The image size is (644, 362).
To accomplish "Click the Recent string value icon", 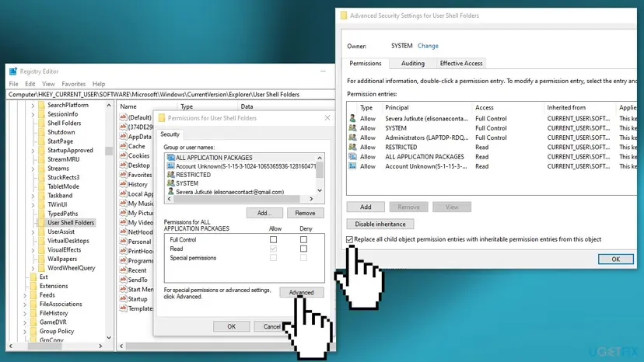I will click(x=123, y=270).
